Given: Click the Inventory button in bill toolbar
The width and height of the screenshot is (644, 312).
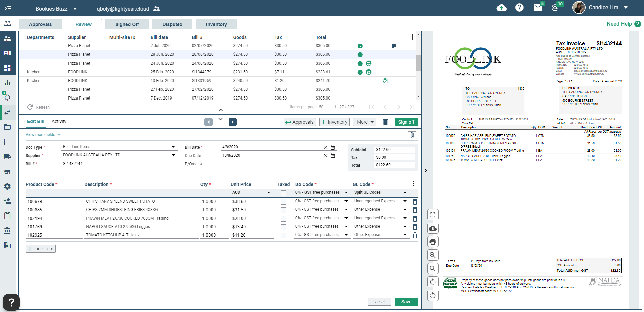Looking at the screenshot, I should [x=334, y=122].
